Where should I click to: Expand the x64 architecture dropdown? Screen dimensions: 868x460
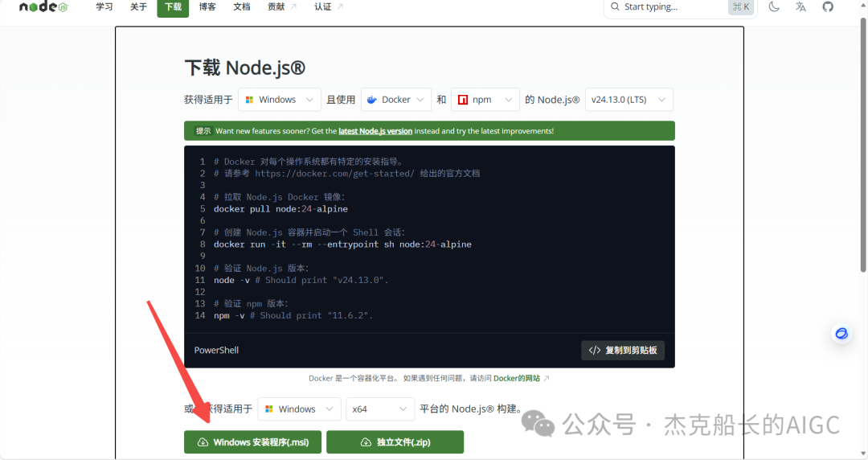(x=379, y=409)
